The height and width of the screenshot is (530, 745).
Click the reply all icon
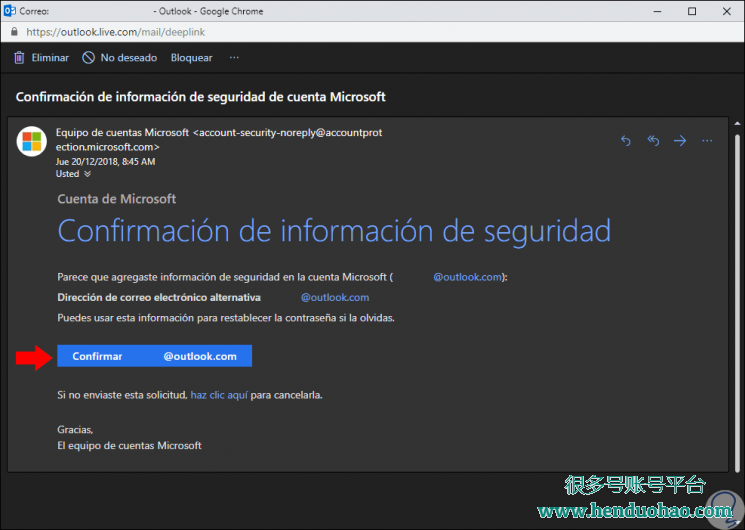click(653, 141)
